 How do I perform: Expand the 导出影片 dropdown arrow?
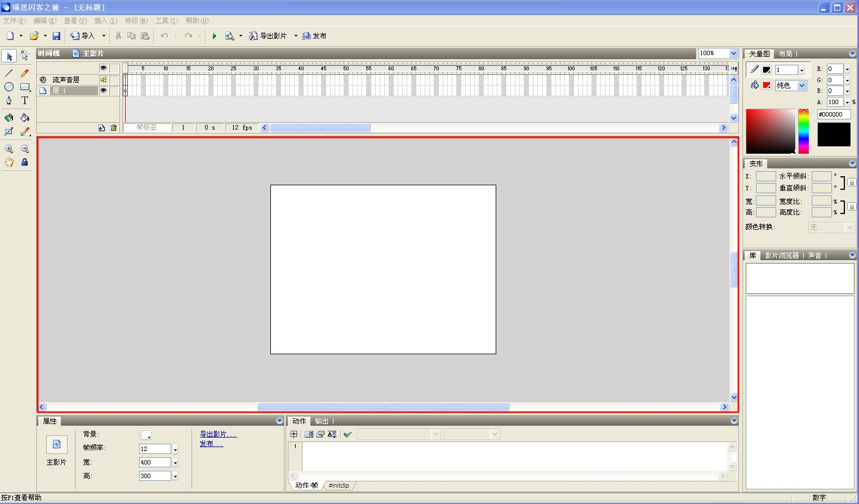296,36
